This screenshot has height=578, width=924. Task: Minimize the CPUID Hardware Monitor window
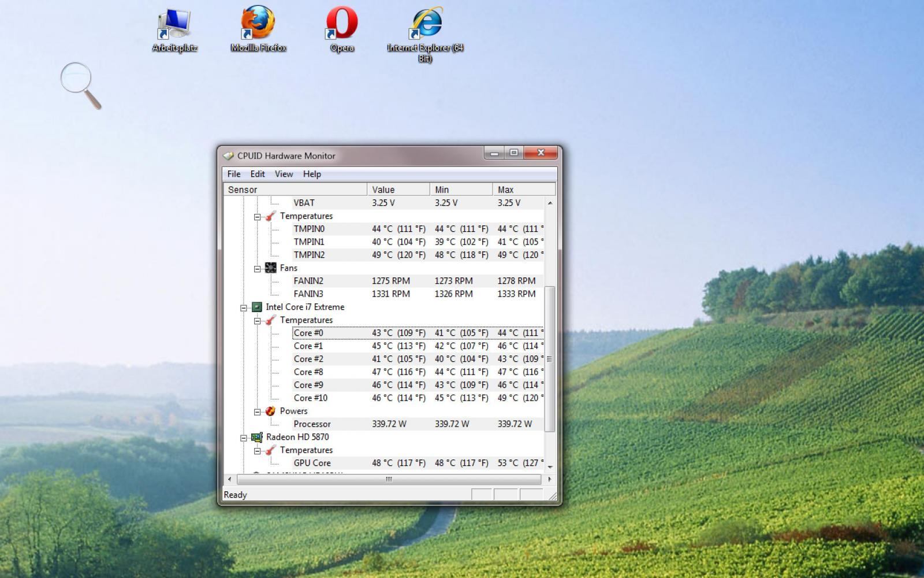(494, 153)
